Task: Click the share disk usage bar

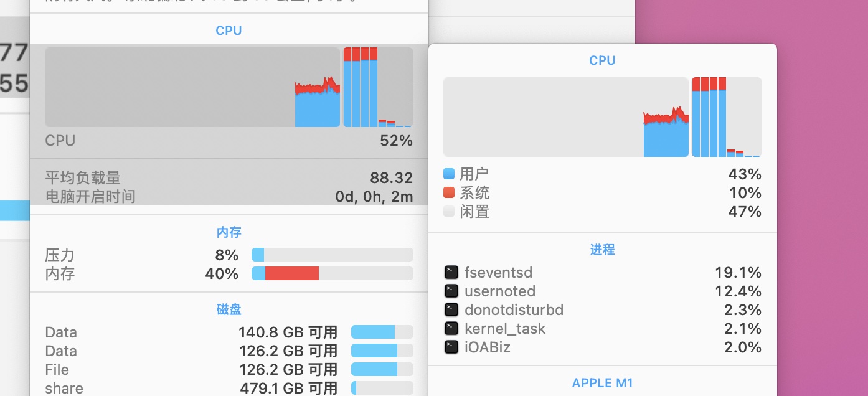Action: tap(382, 388)
